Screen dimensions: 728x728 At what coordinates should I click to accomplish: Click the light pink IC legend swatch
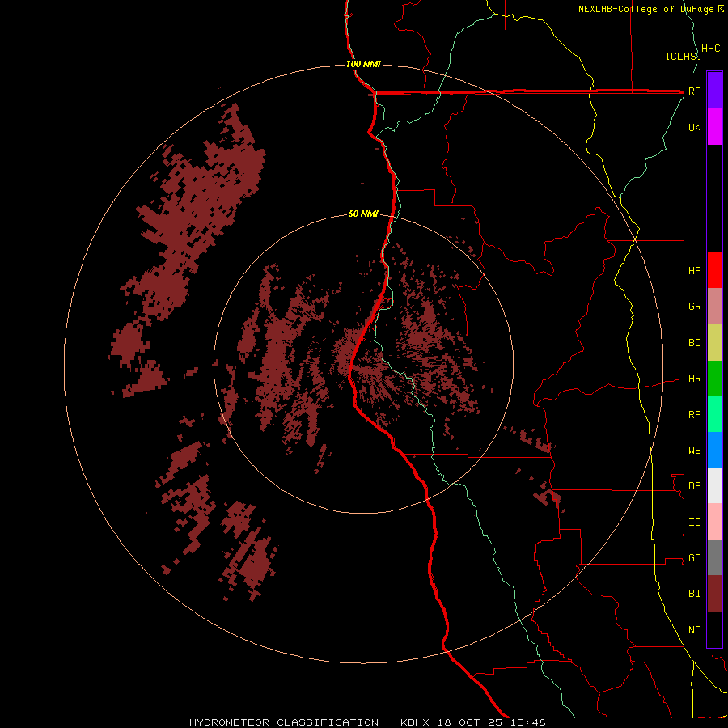click(x=714, y=522)
